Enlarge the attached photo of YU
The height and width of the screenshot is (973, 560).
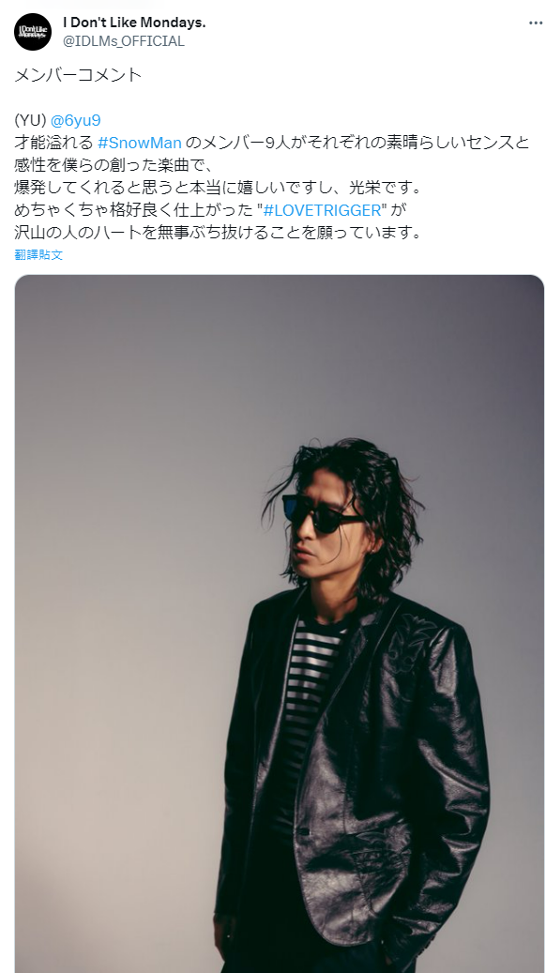(x=280, y=624)
